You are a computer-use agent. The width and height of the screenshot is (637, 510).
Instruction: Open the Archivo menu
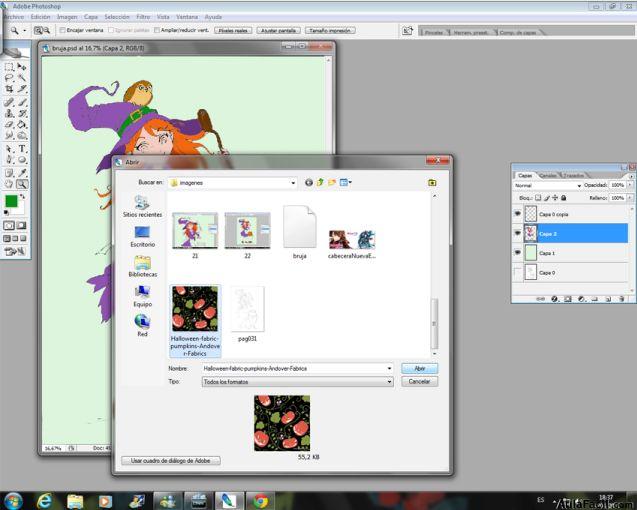coord(13,17)
